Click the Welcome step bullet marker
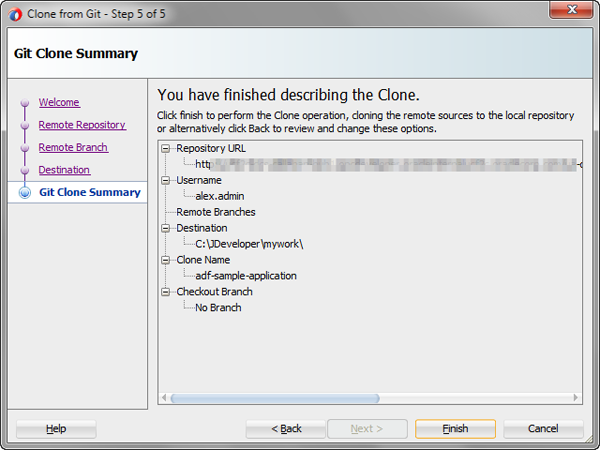600x450 pixels. 24,103
